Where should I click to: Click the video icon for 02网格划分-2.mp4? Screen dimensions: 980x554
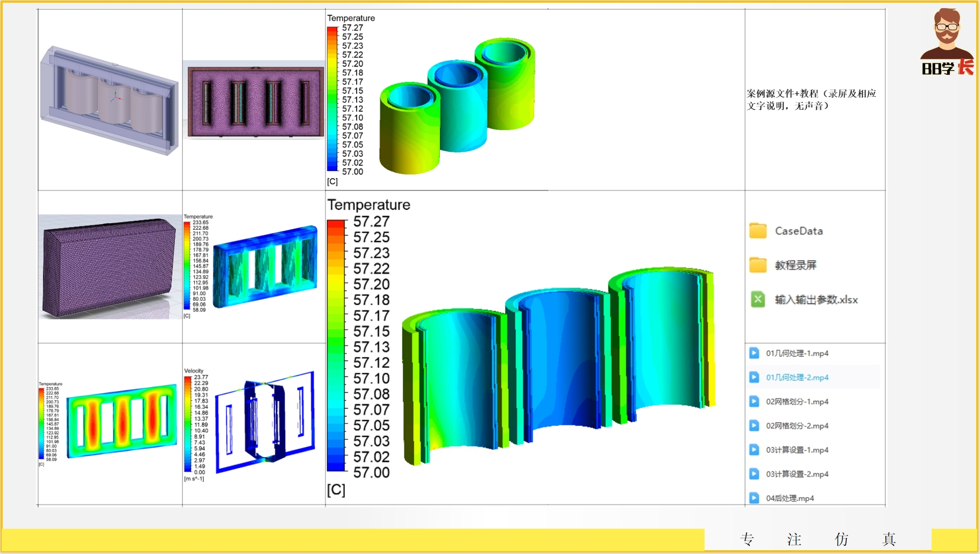click(x=754, y=425)
